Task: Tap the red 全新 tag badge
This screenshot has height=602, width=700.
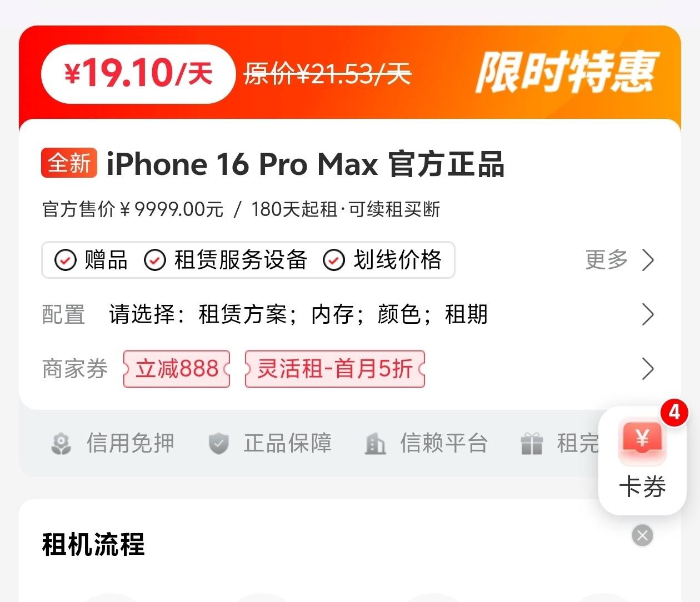Action: [69, 163]
